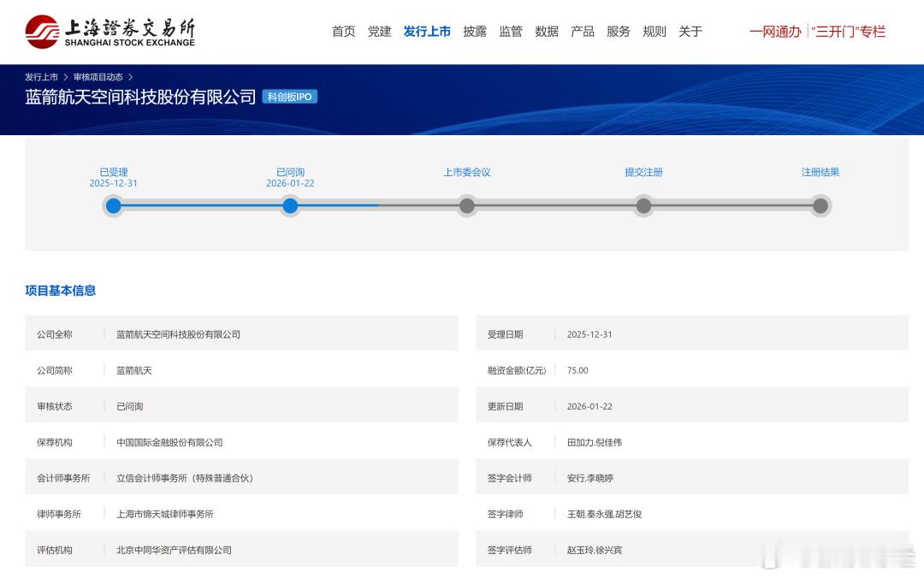Open the 关于 navigation item

[690, 32]
